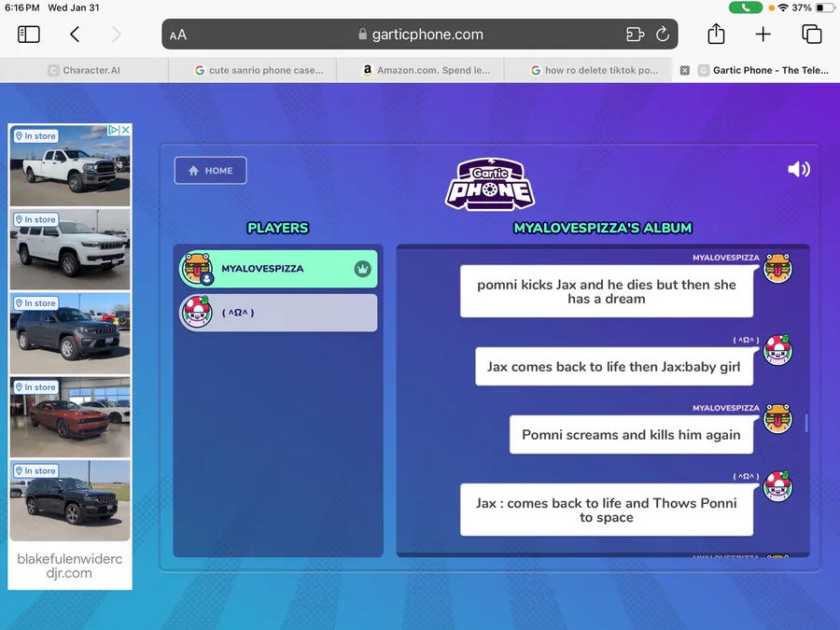Image resolution: width=840 pixels, height=630 pixels.
Task: Tap the Wi-Fi icon in status bar
Action: click(783, 7)
